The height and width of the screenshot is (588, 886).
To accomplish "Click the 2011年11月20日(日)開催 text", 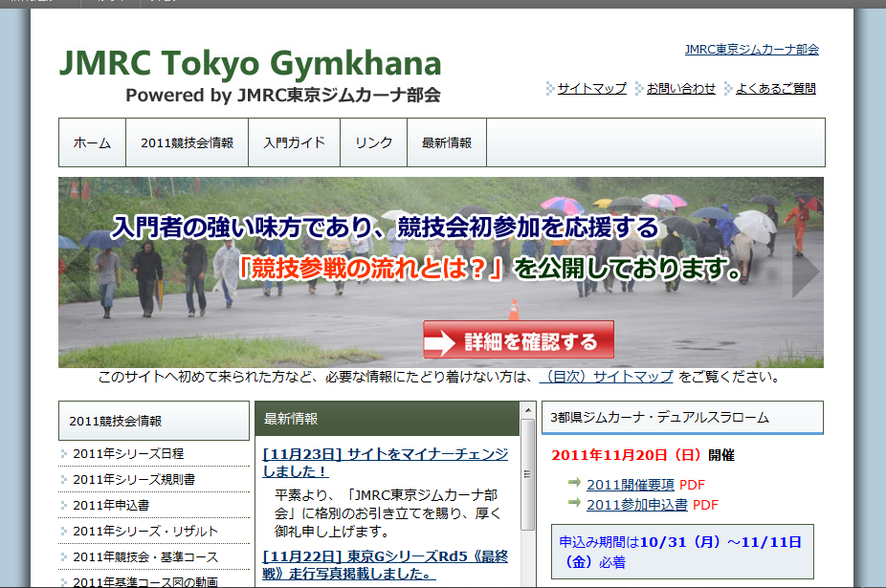I will 643,455.
